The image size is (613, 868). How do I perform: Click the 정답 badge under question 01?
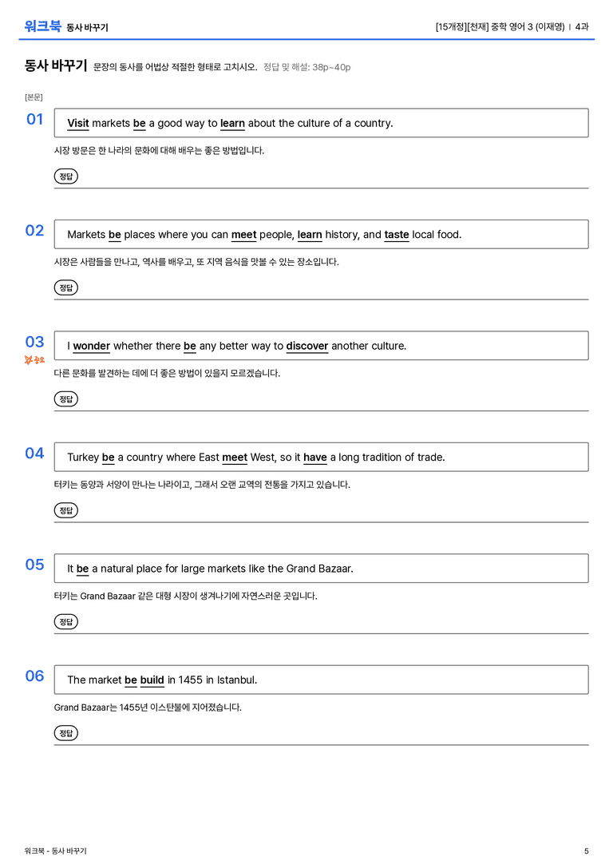65,176
